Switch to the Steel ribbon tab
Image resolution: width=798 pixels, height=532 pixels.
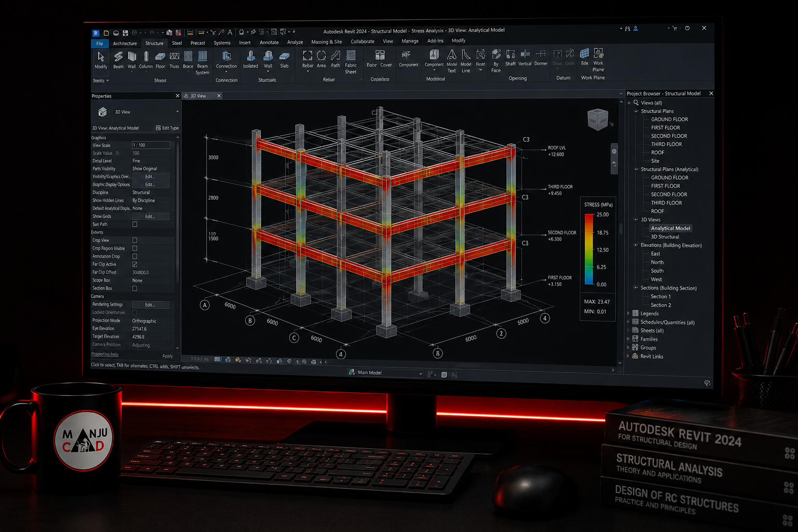pyautogui.click(x=177, y=43)
